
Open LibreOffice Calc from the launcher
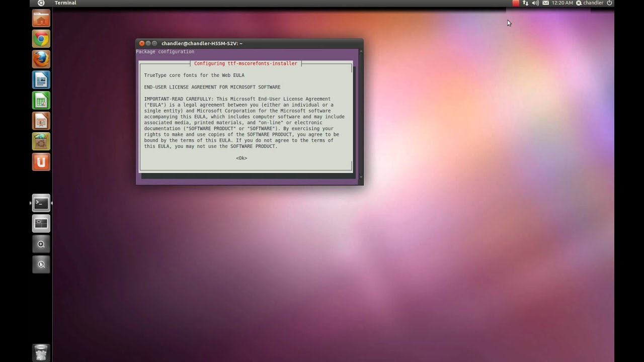pos(41,101)
